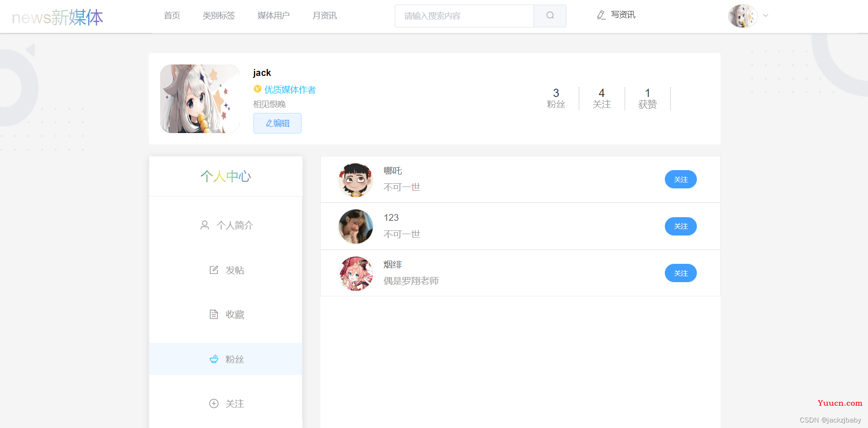The height and width of the screenshot is (428, 868).
Task: Click the username 烟绯
Action: (393, 265)
